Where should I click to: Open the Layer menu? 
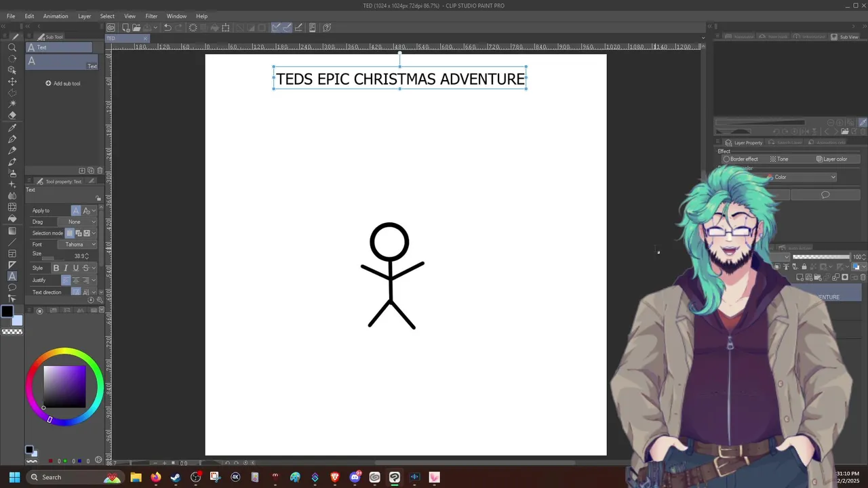point(84,16)
